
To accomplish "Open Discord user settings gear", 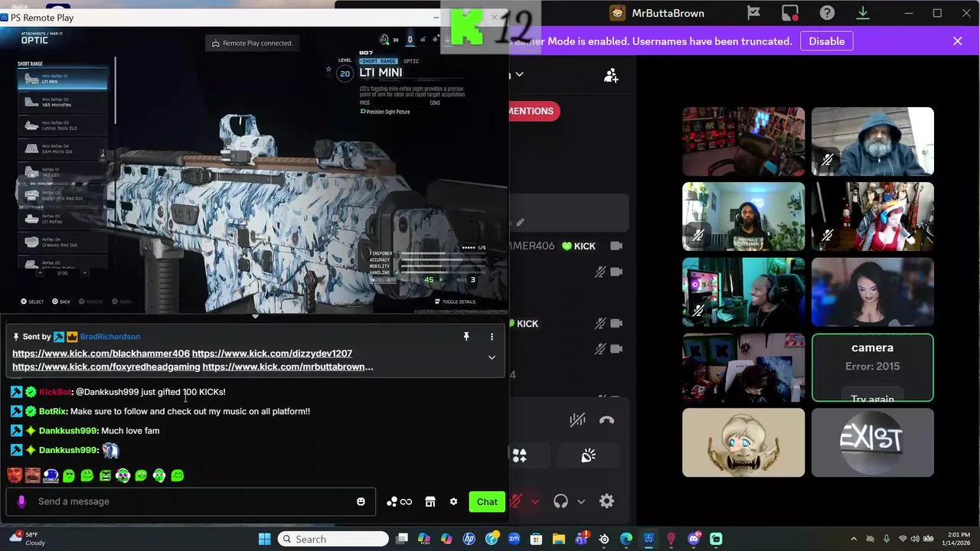I will coord(606,501).
